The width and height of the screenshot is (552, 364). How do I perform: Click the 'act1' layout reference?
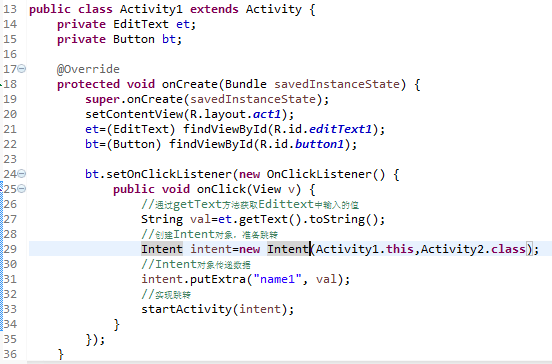click(267, 114)
